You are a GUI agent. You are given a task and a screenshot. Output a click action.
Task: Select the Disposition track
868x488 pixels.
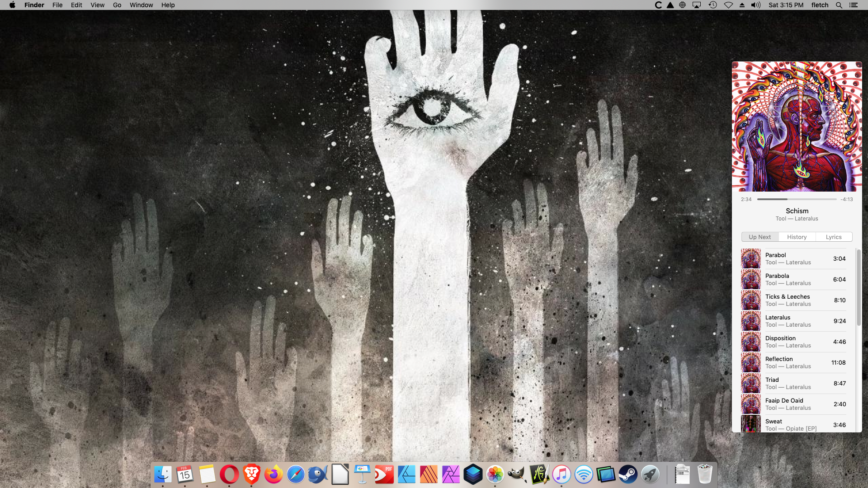coord(794,342)
